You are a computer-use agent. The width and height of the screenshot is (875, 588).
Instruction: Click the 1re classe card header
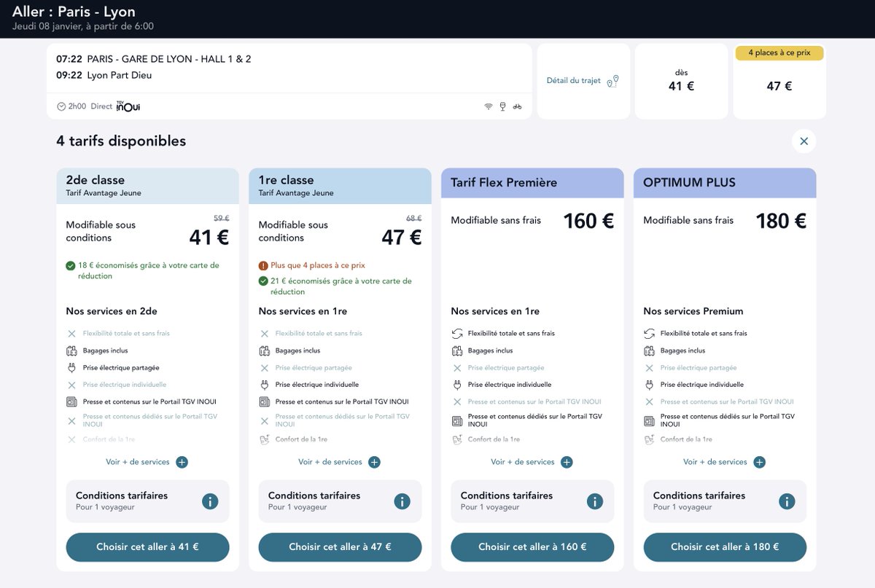pos(340,186)
